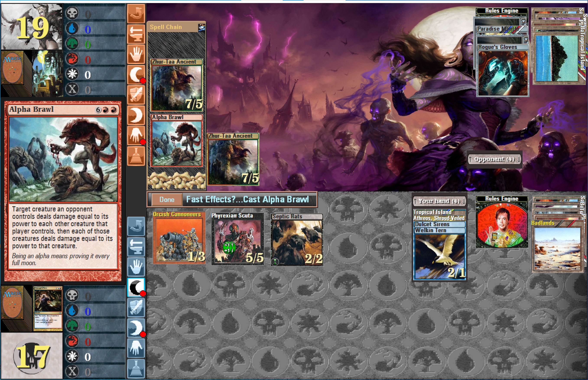This screenshot has width=588, height=380.
Task: Click opponent's colorless X mana icon
Action: [x=72, y=89]
